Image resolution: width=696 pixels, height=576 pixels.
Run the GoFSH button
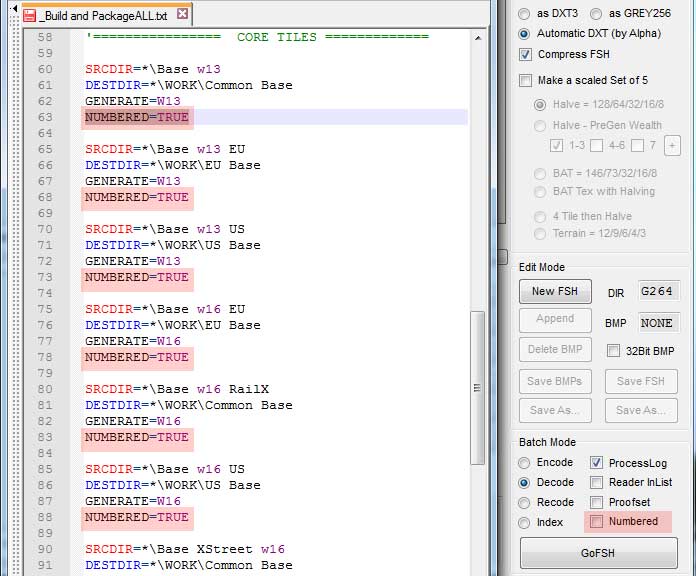coord(598,553)
